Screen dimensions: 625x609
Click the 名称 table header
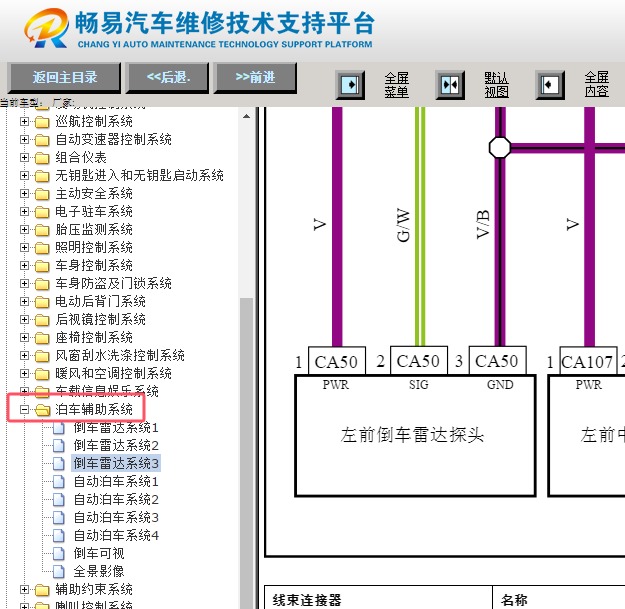click(514, 600)
